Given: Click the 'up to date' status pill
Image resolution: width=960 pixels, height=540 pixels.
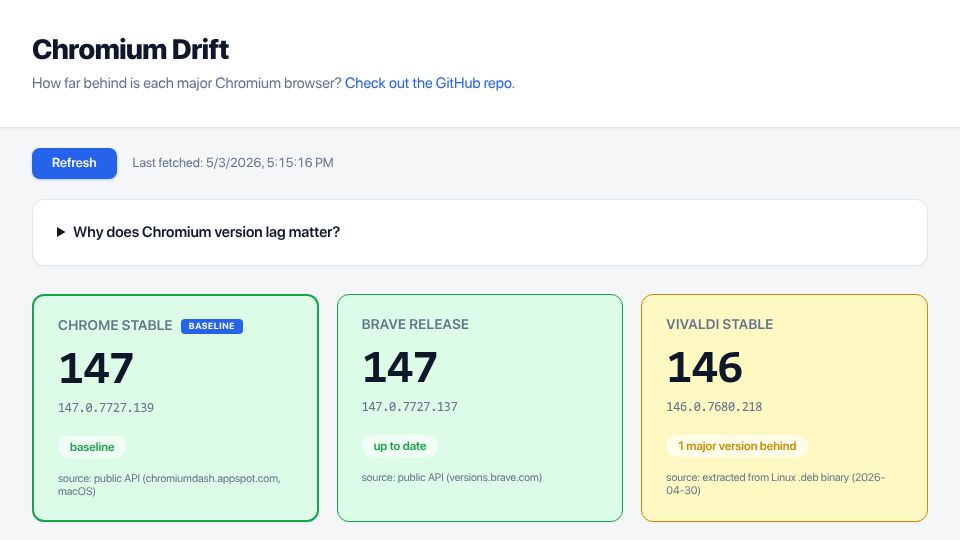Looking at the screenshot, I should click(x=400, y=446).
